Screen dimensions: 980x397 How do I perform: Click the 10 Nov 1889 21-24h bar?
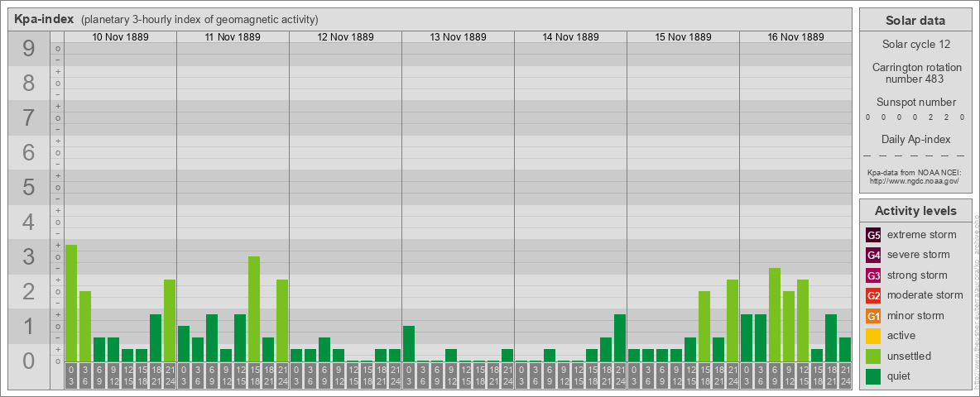(x=170, y=320)
